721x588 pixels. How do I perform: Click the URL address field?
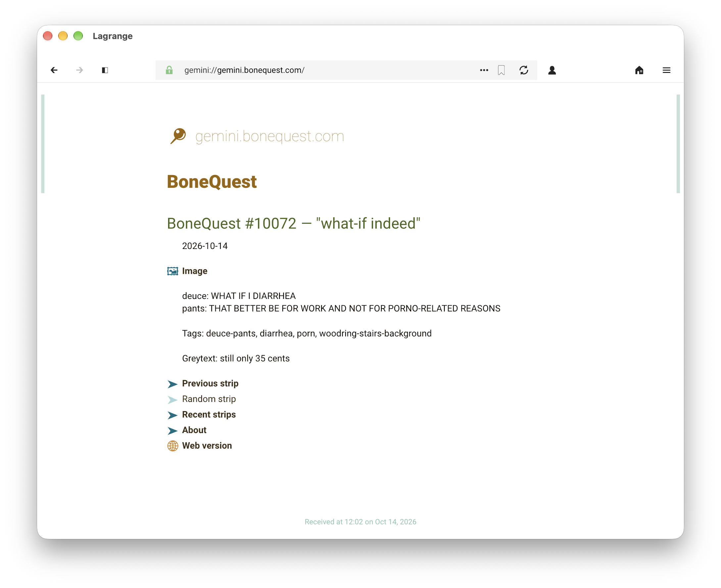325,70
